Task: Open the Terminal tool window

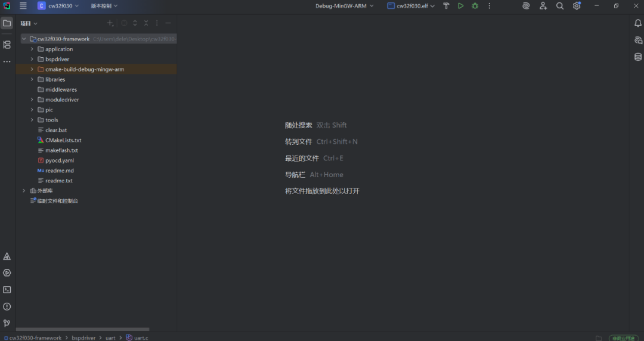Action: (x=7, y=290)
